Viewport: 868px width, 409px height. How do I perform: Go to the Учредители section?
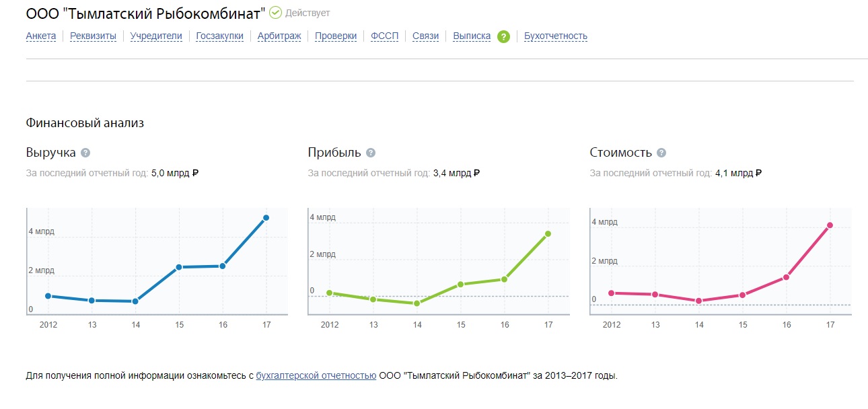pyautogui.click(x=156, y=36)
